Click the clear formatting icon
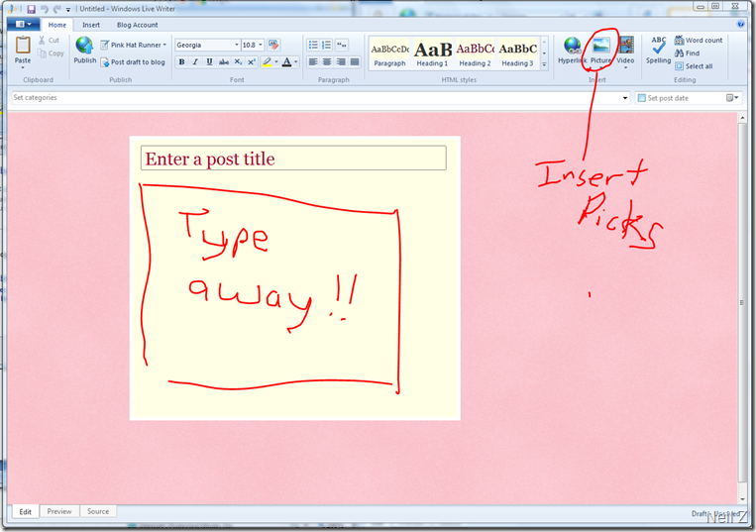 [x=273, y=45]
